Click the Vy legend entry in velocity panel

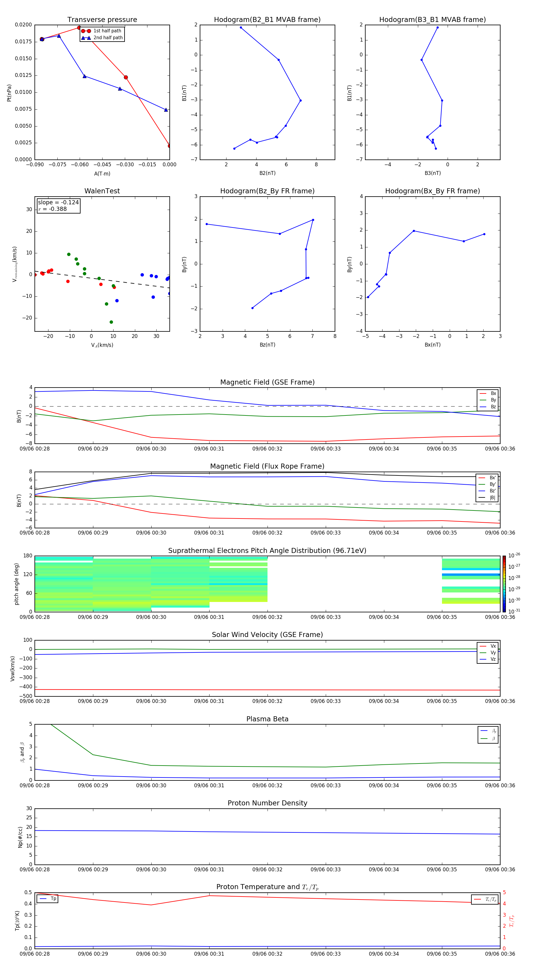click(488, 652)
